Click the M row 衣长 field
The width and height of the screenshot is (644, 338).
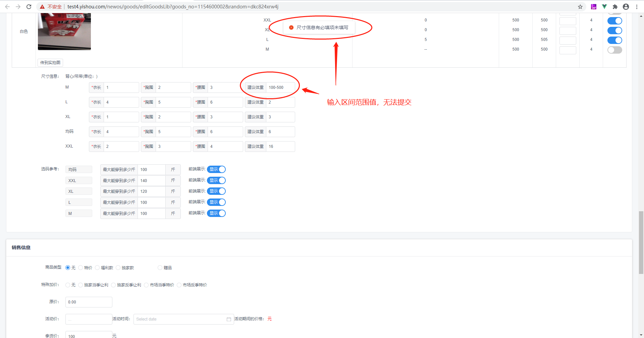pos(121,88)
